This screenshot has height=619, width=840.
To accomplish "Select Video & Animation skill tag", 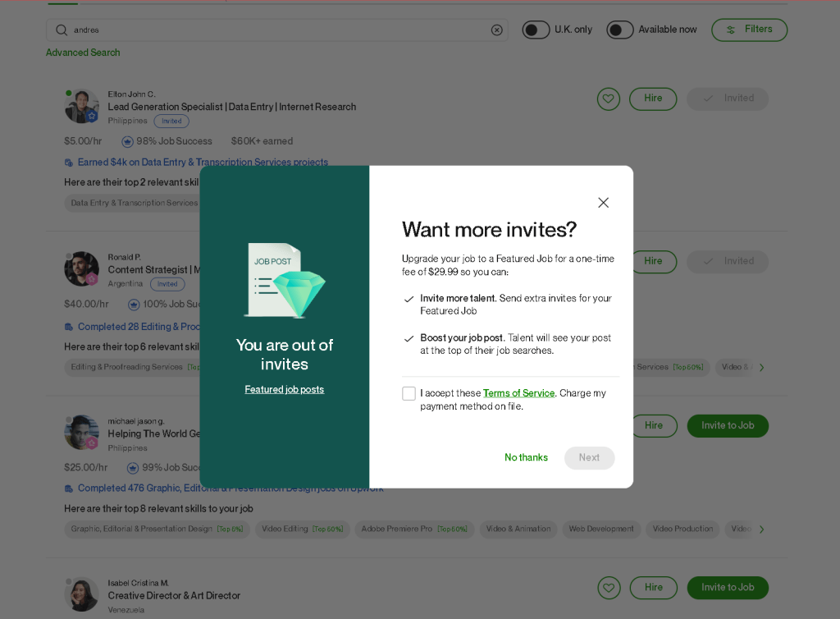I will point(518,529).
